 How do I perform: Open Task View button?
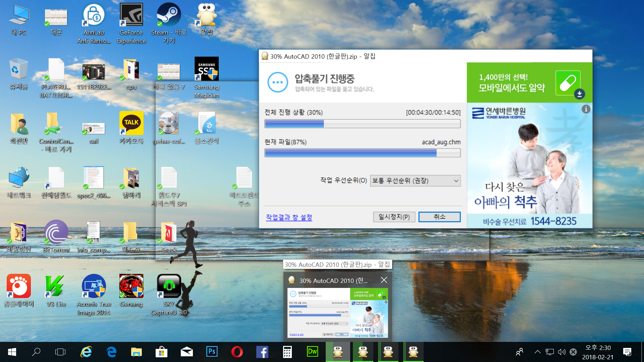[x=60, y=352]
